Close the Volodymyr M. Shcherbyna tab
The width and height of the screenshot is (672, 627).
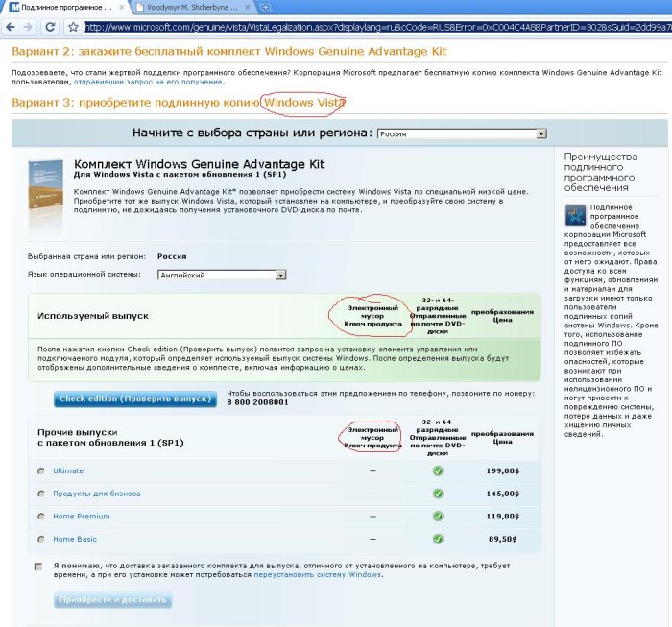coord(248,8)
